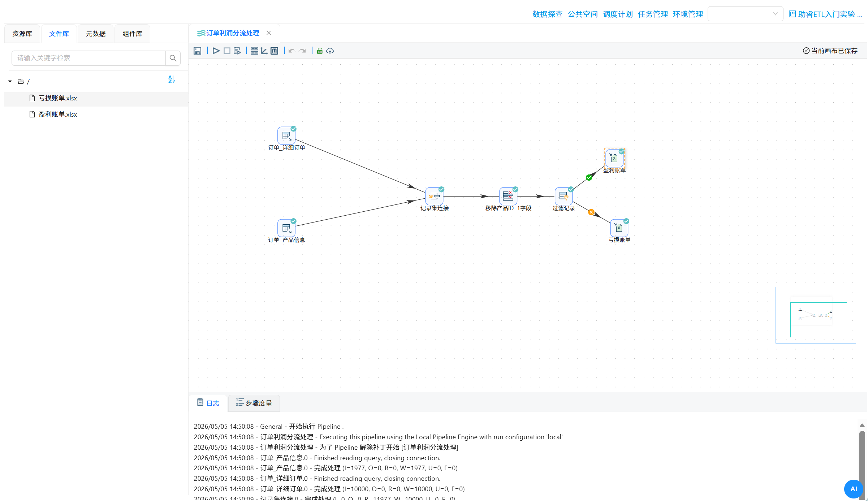
Task: Collapse the root folder tree
Action: [10, 82]
